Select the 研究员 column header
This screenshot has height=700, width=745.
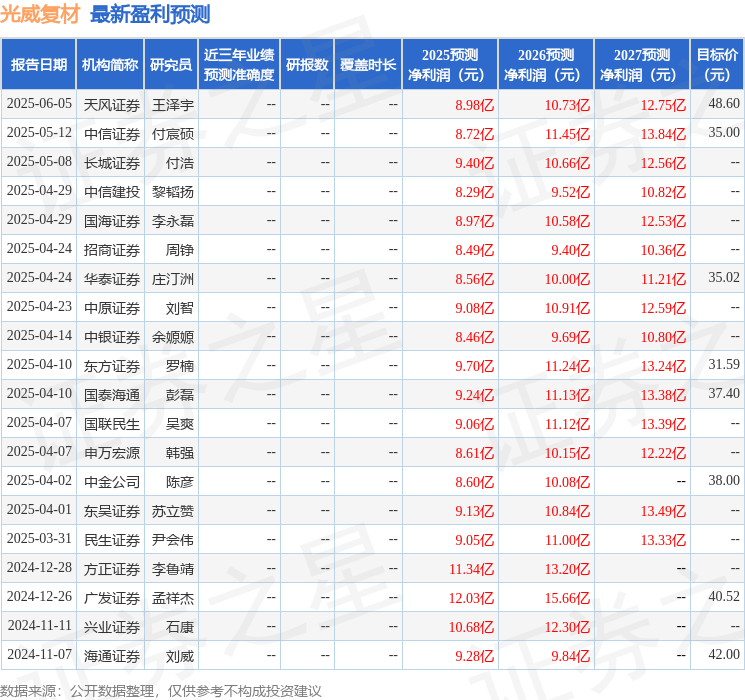pyautogui.click(x=171, y=65)
